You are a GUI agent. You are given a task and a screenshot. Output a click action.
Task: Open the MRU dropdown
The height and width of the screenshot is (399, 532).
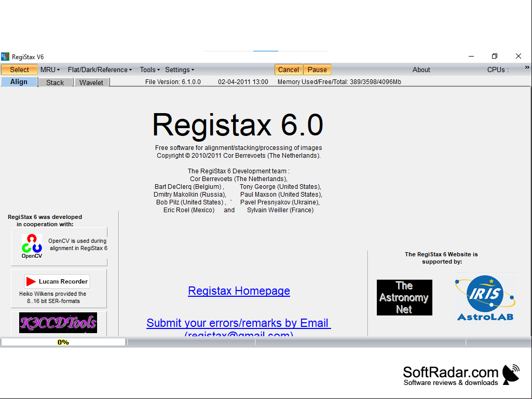click(50, 70)
